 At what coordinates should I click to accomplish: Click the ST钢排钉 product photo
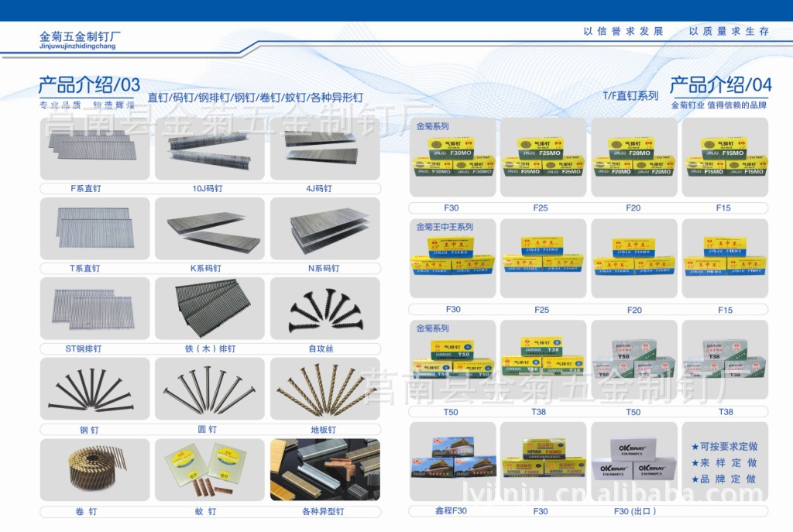pos(95,308)
